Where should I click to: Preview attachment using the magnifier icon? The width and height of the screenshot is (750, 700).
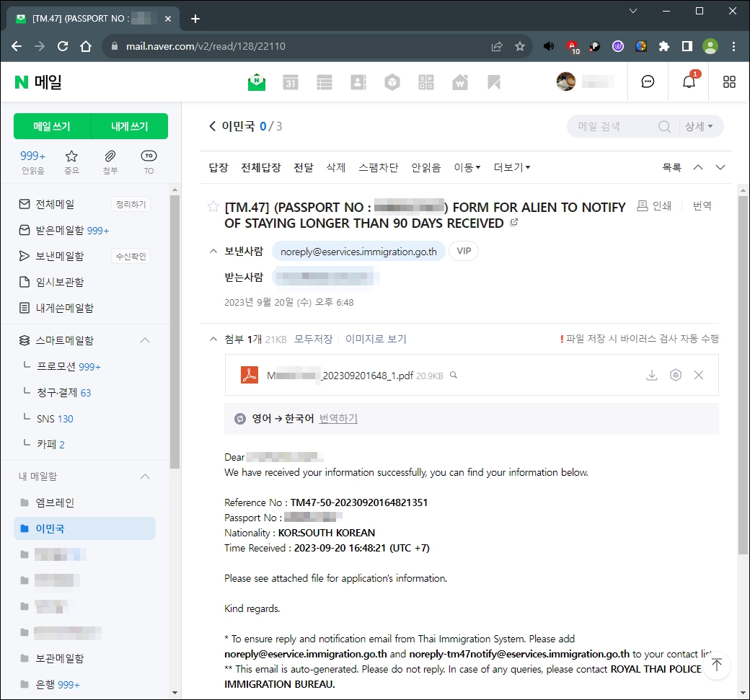(x=454, y=375)
